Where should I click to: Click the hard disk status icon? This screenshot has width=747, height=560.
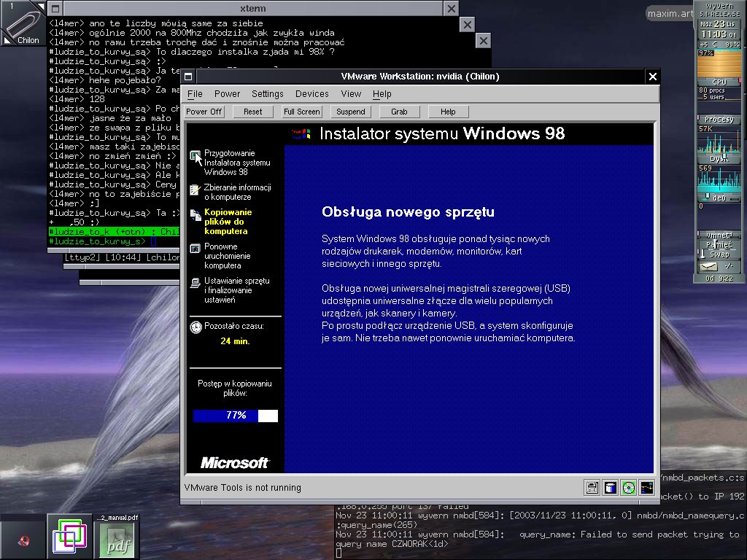coord(611,488)
